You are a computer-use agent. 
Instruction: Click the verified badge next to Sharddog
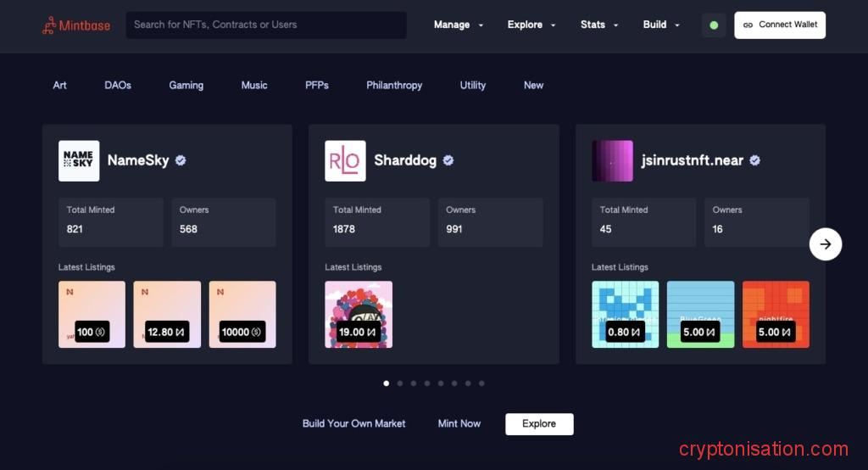coord(448,160)
